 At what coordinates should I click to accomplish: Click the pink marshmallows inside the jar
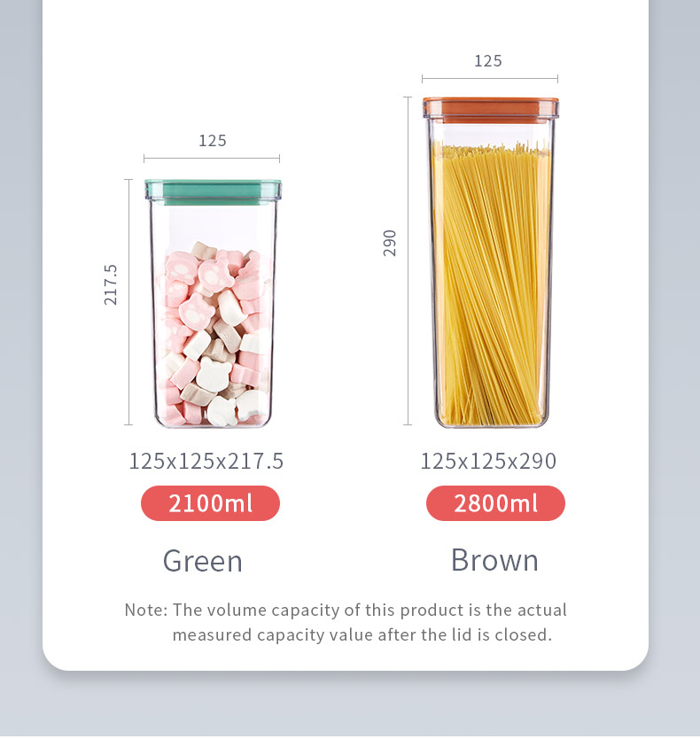tap(214, 335)
